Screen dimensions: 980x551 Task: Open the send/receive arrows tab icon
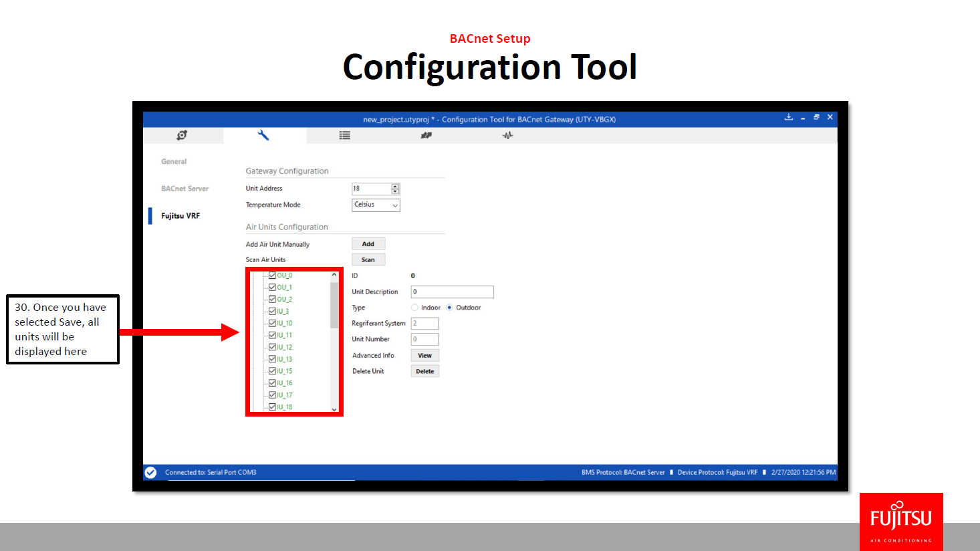coord(426,135)
